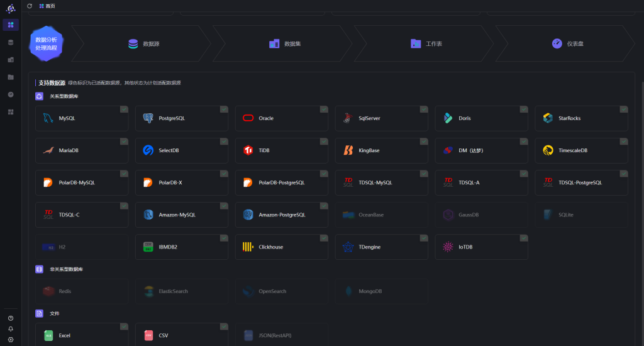Click the greyed OceanBase label
The height and width of the screenshot is (346, 644).
pos(371,215)
